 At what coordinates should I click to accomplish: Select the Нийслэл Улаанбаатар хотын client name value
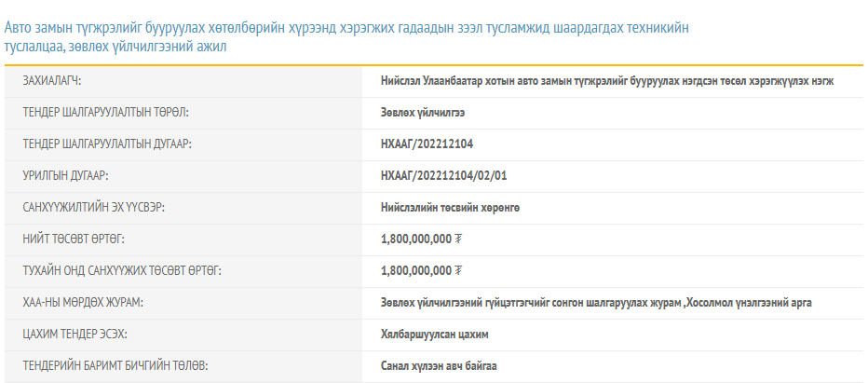click(x=606, y=81)
